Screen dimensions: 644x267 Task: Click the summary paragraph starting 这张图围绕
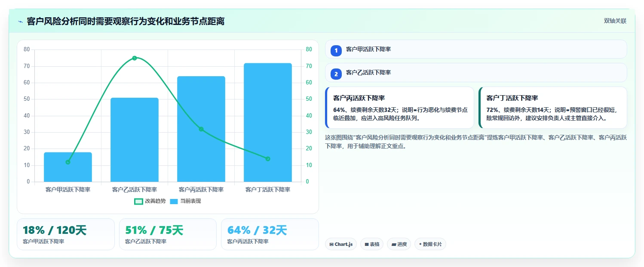(x=476, y=142)
